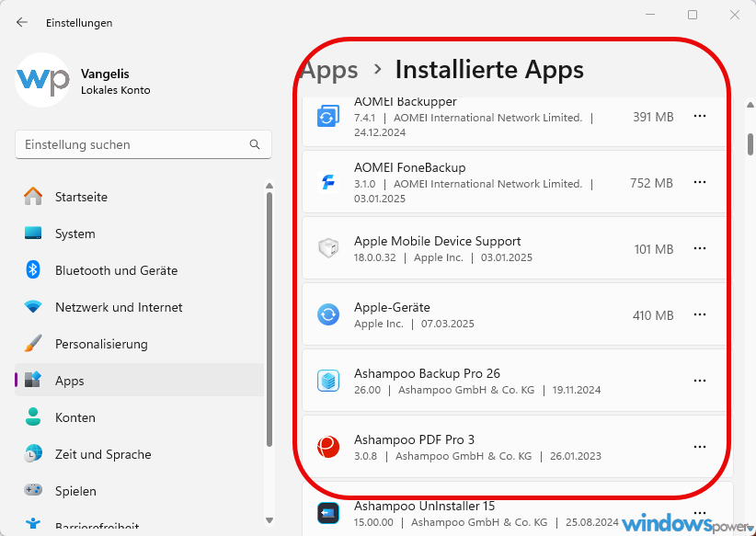Click the '101 MB' size value

(653, 249)
